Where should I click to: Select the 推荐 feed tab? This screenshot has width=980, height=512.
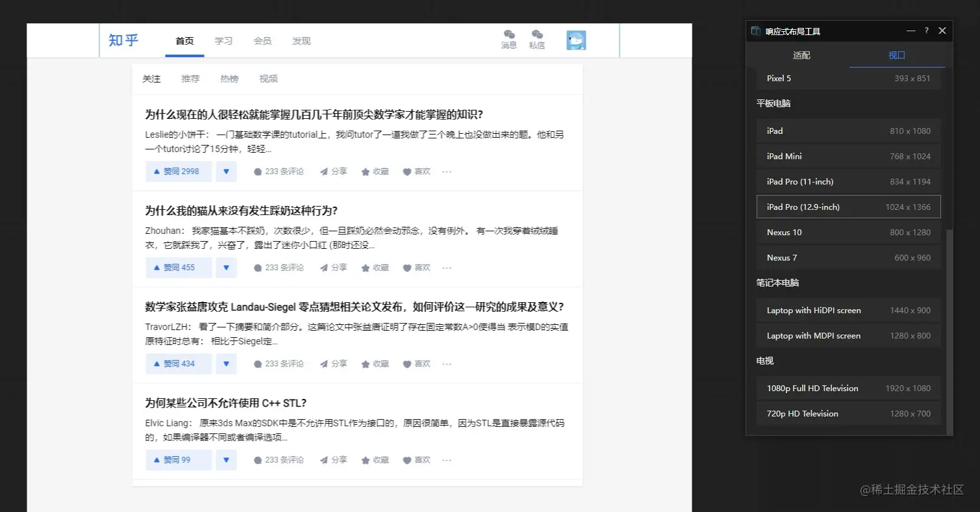pyautogui.click(x=190, y=79)
